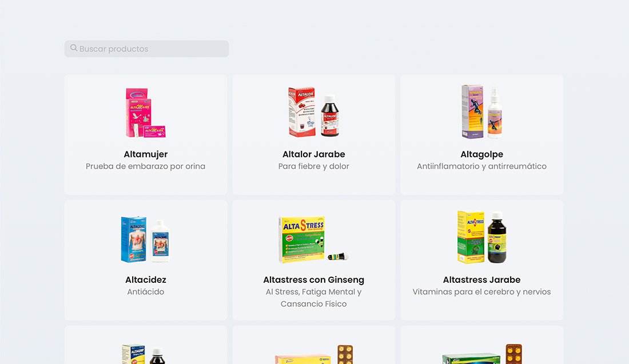Image resolution: width=629 pixels, height=364 pixels.
Task: Open the Altastress con Ginseng title
Action: [314, 280]
